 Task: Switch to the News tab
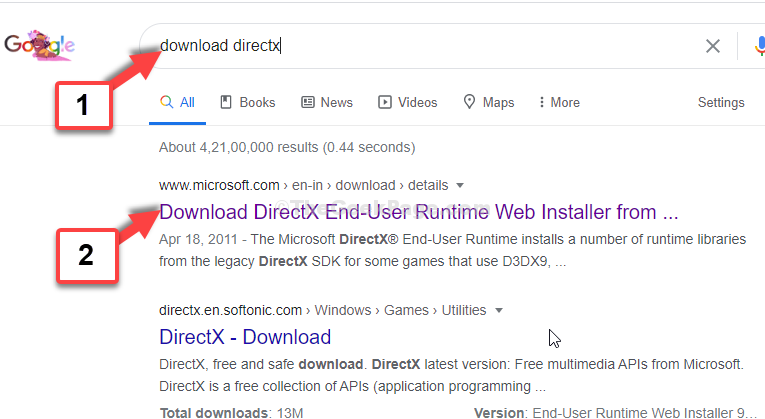point(327,102)
